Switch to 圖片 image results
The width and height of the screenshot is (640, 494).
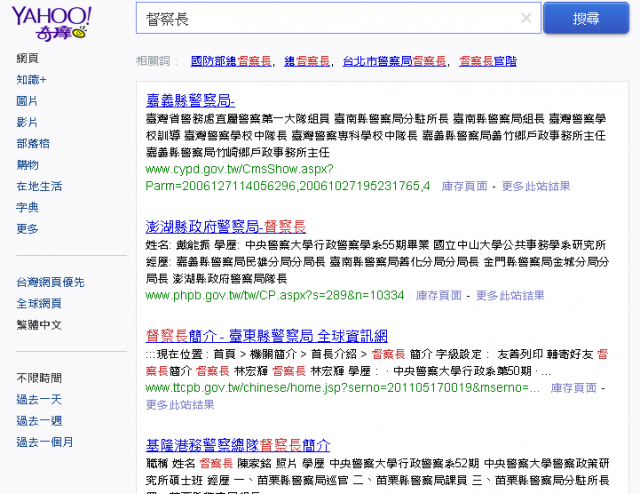pos(27,101)
